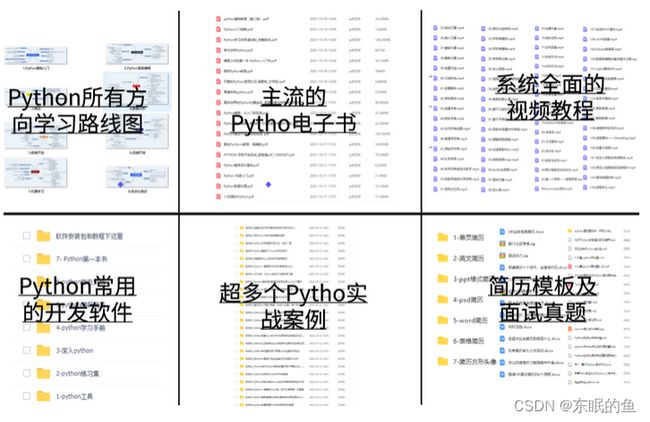Viewport: 650px width, 422px height.
Task: Select the 1-单页简历 folder label
Action: click(x=468, y=238)
